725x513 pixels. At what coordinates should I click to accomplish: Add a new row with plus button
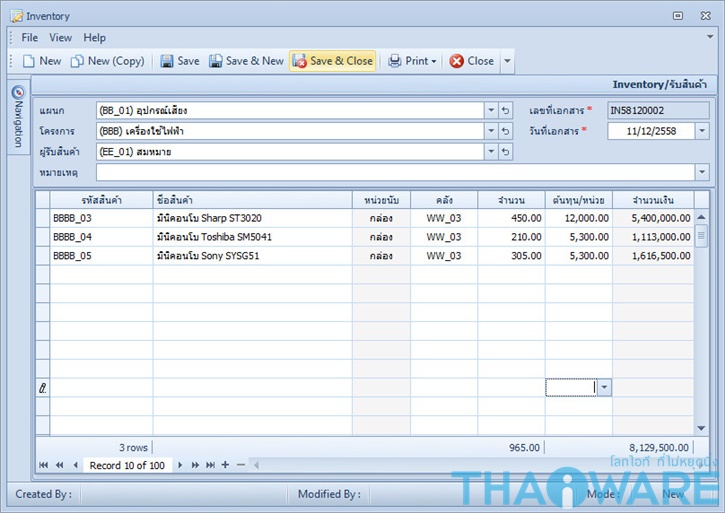(225, 465)
